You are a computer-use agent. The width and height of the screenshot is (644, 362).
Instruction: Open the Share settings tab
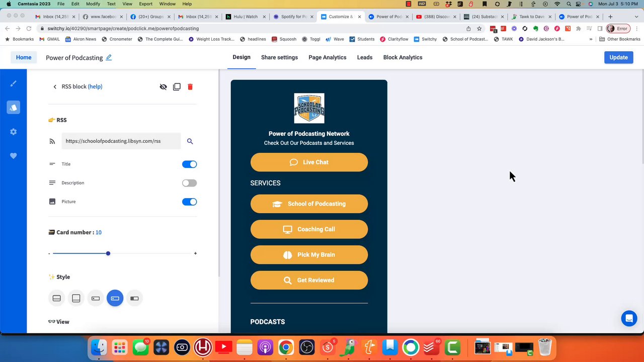[x=279, y=57]
